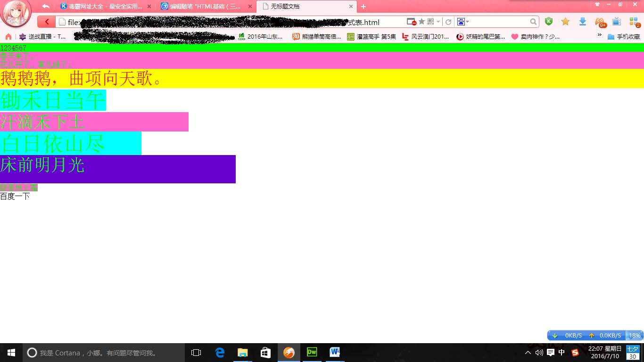
Task: Open the QR code icon in address bar
Action: click(x=430, y=22)
